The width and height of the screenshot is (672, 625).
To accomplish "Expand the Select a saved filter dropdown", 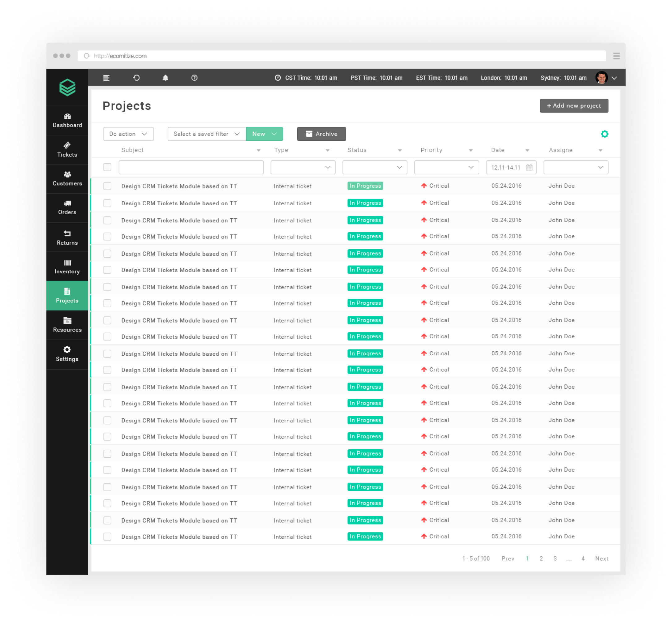I will point(207,134).
